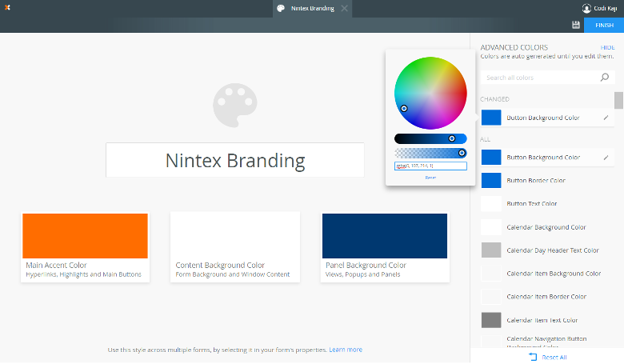Click the Button Border Color label

[x=536, y=181]
